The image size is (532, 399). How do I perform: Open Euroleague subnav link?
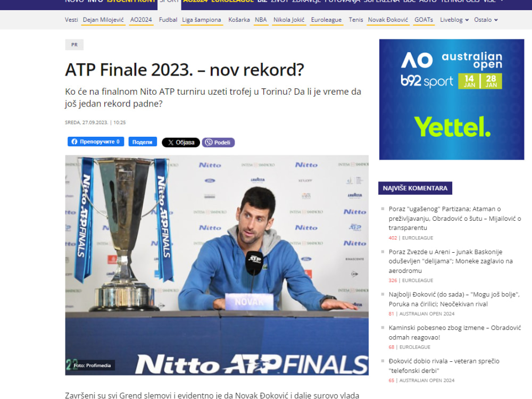326,20
